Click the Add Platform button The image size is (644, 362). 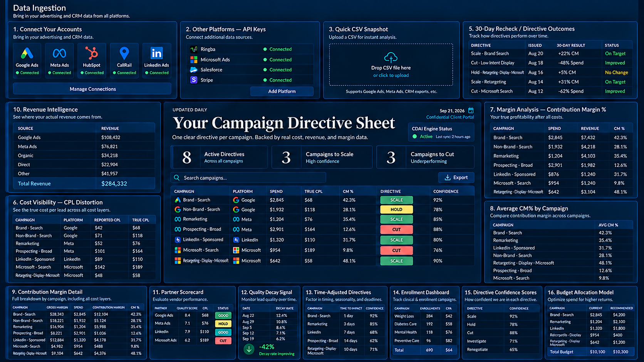click(282, 91)
